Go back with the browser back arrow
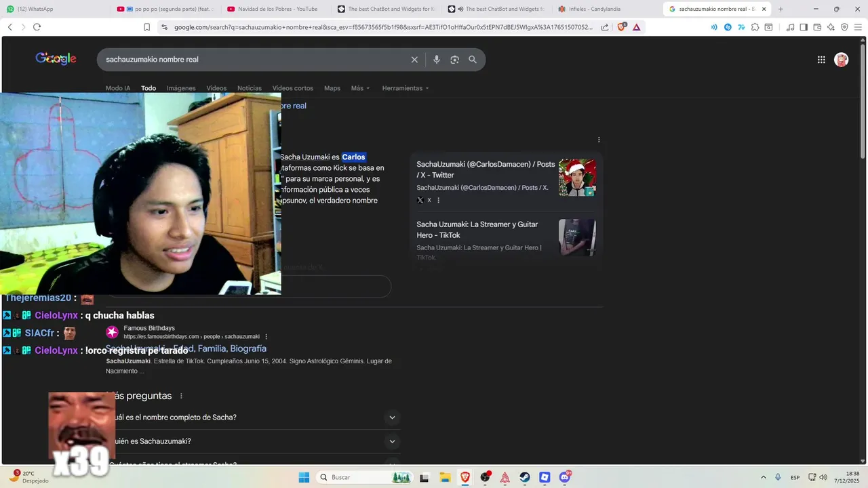Screen dimensions: 868x488 tap(9, 27)
